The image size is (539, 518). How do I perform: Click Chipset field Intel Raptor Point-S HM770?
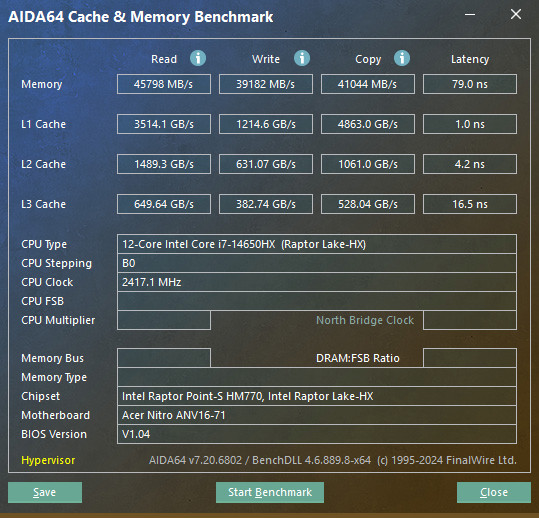[x=317, y=396]
